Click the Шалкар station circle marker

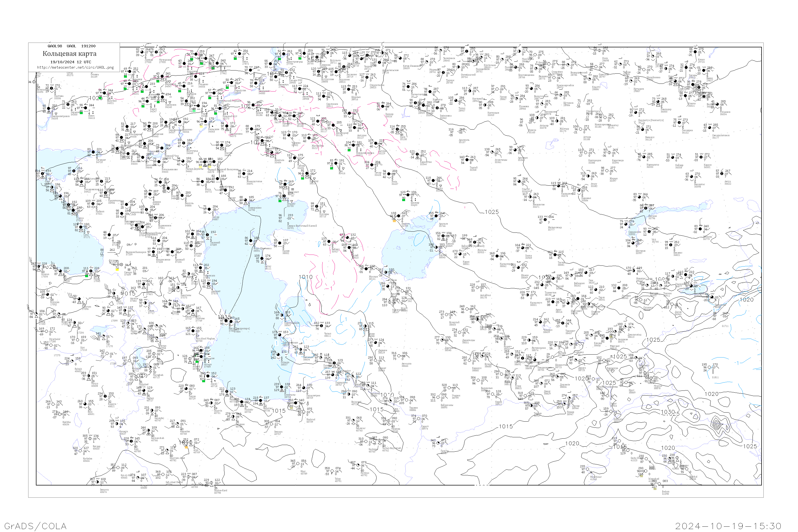(x=409, y=195)
